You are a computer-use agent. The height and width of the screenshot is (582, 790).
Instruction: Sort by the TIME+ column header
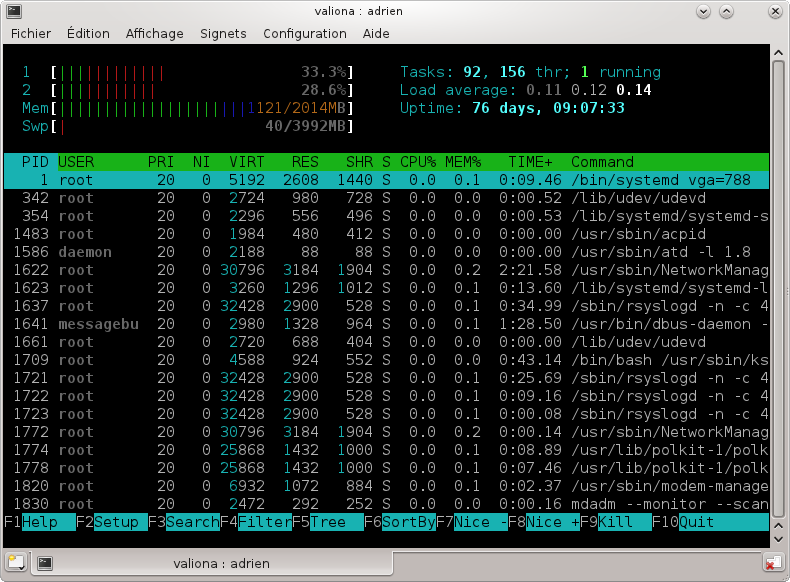[x=530, y=162]
